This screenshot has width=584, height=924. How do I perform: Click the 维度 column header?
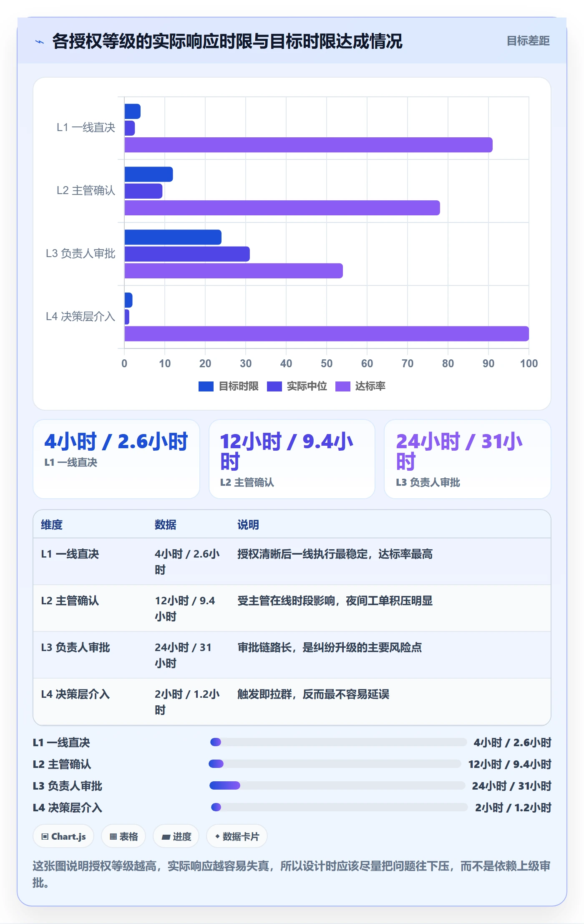[x=52, y=525]
